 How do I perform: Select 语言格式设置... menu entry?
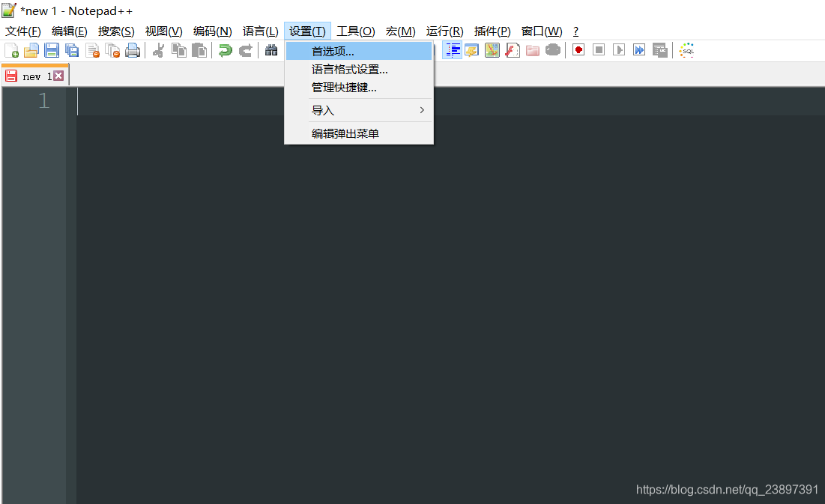pyautogui.click(x=359, y=70)
